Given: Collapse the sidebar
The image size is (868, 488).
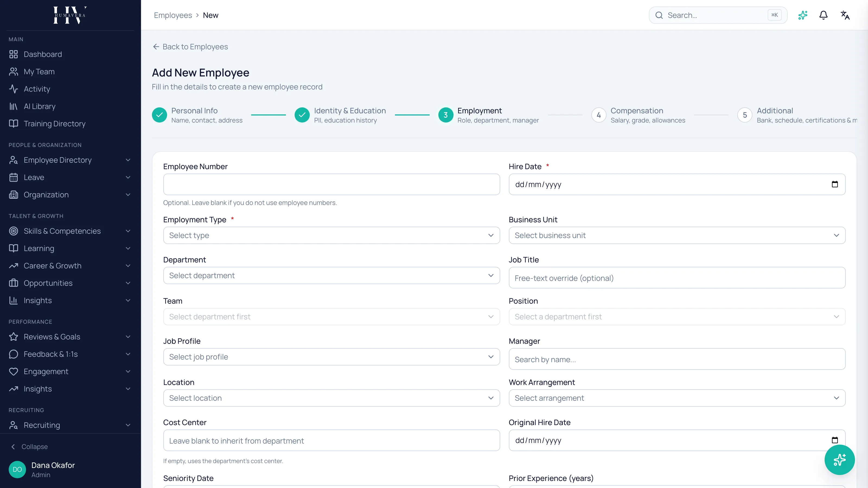Looking at the screenshot, I should click(30, 447).
